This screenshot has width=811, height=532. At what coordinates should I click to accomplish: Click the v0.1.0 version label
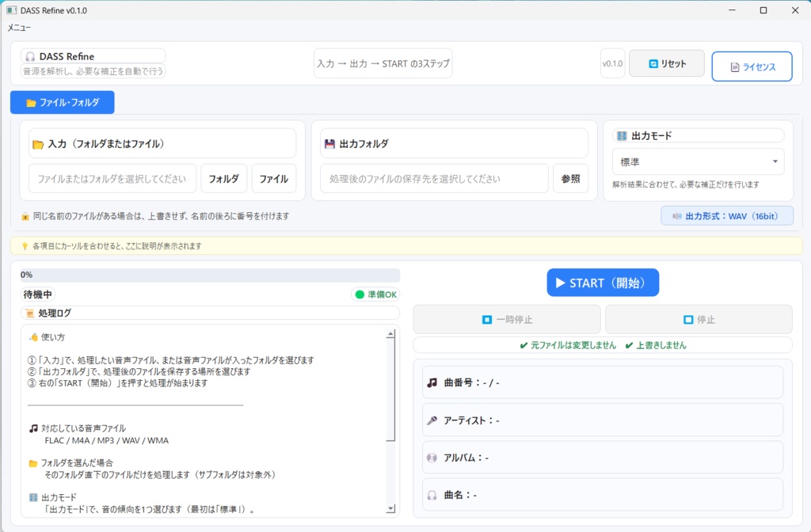click(x=612, y=63)
